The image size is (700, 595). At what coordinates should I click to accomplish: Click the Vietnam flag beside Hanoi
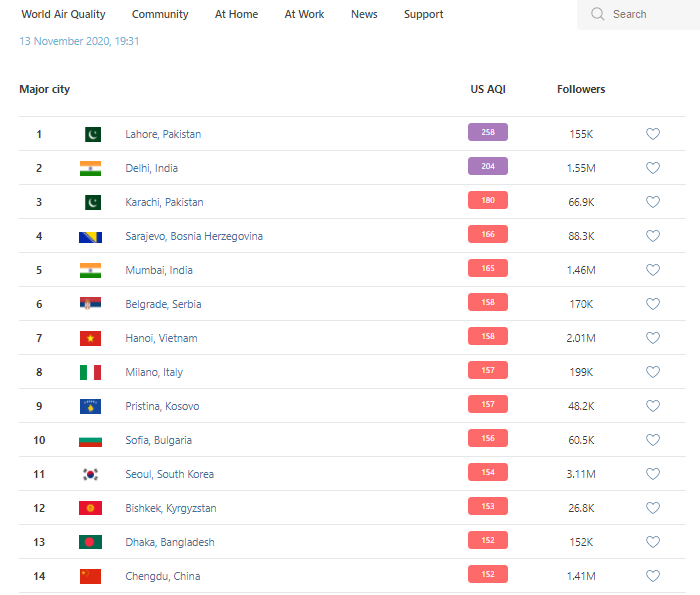click(91, 338)
